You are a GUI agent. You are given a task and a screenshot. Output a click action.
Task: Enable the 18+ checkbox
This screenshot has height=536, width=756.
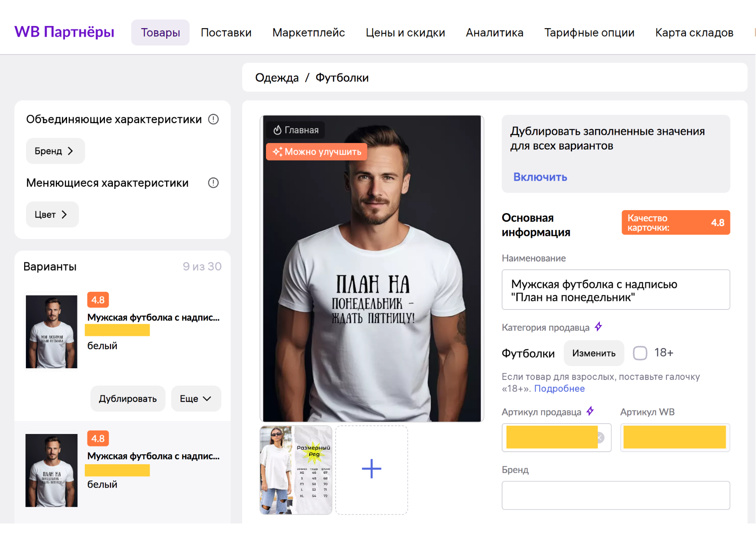tap(639, 353)
